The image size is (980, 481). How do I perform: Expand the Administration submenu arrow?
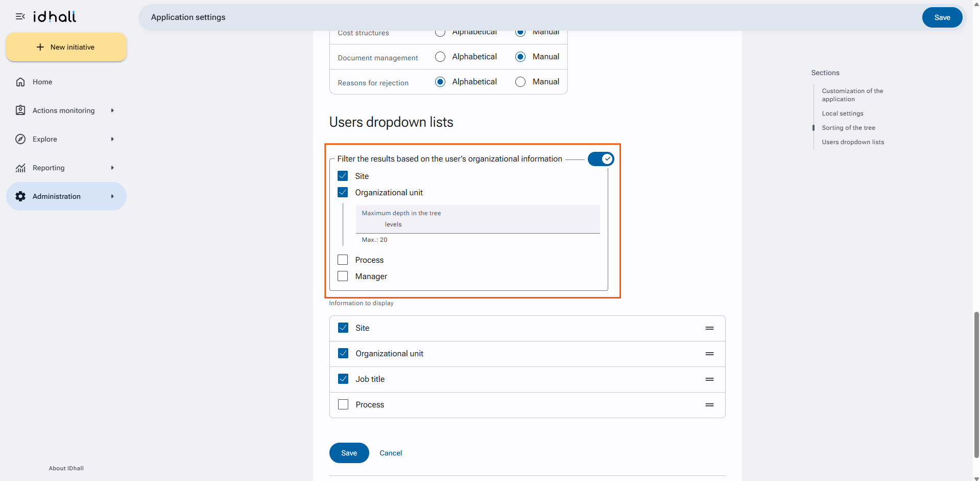[x=112, y=196]
